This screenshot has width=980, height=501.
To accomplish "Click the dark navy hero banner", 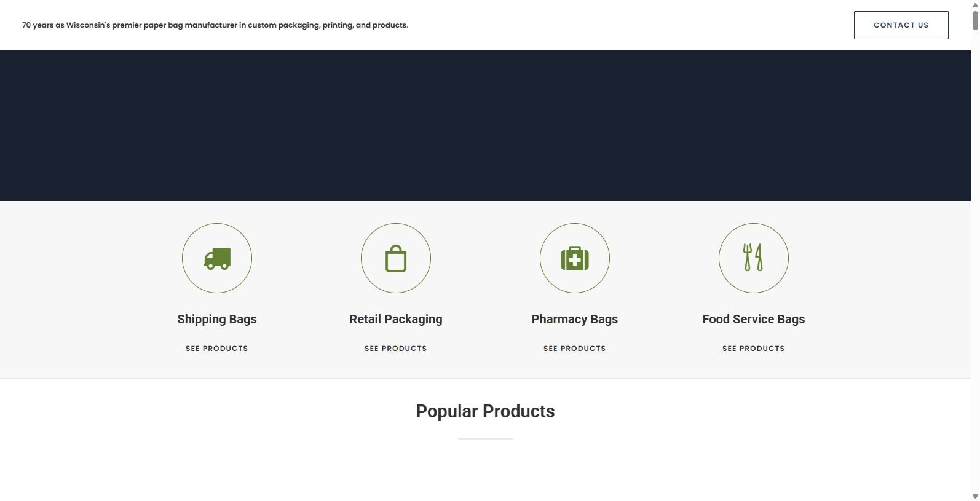I will click(x=485, y=125).
